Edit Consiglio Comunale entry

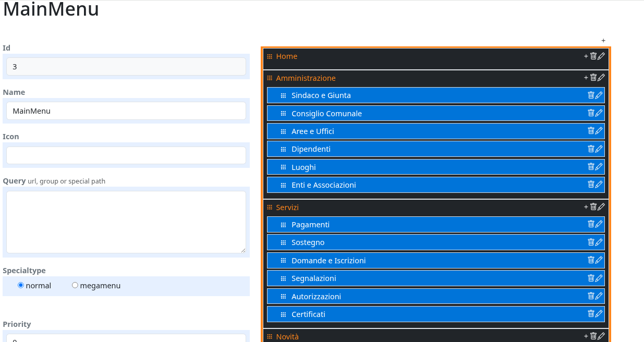coord(599,113)
